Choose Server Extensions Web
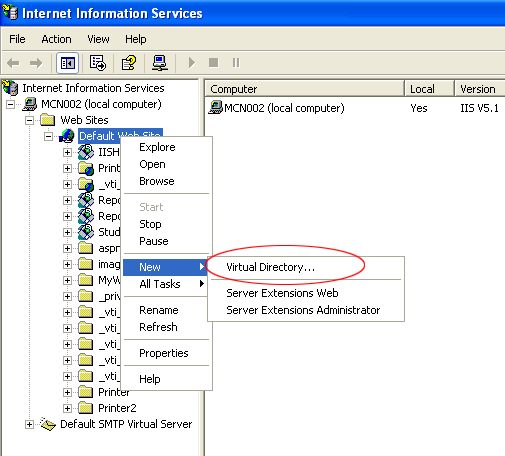This screenshot has width=505, height=456. coord(305,293)
